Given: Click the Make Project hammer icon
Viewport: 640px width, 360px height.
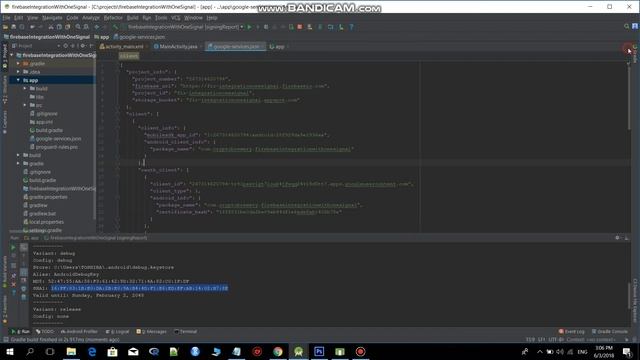Looking at the screenshot, I should (116, 27).
